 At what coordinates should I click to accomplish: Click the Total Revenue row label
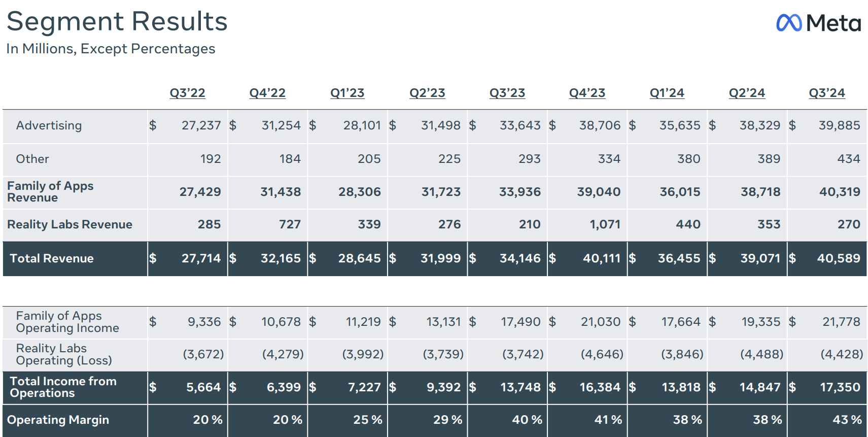click(x=52, y=258)
